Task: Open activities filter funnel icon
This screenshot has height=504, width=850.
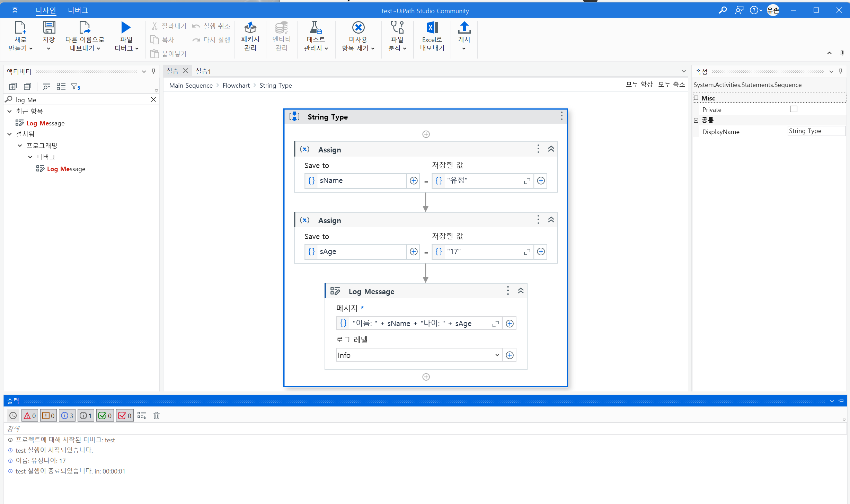Action: (75, 87)
